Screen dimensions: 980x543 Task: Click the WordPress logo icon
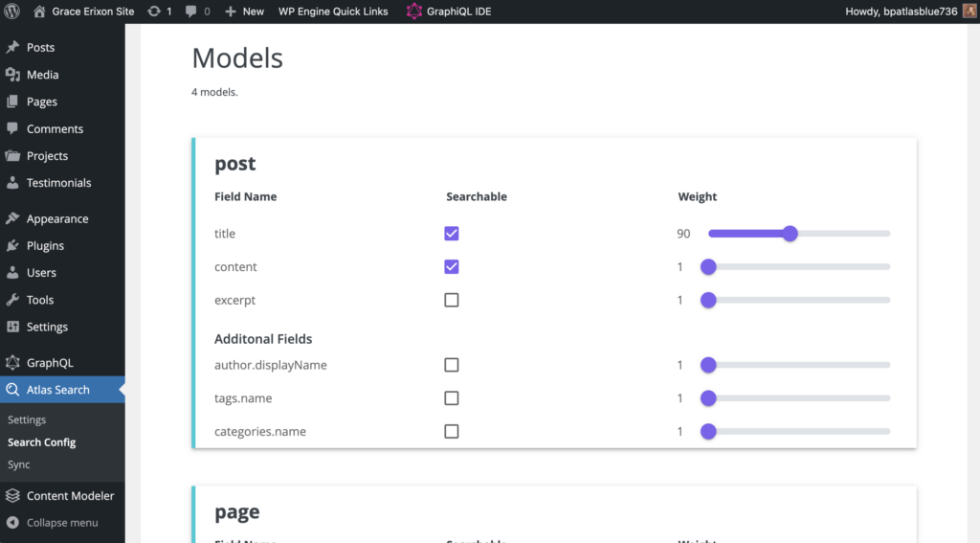pos(12,11)
